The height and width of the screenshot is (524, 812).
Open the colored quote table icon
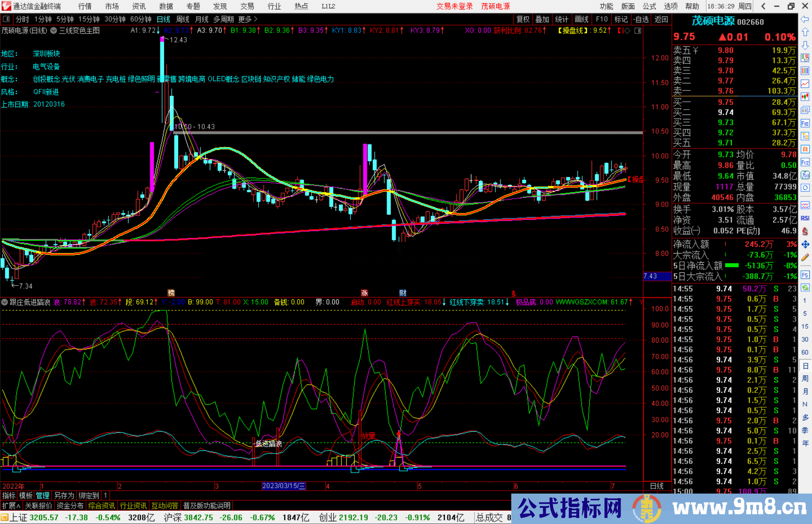[805, 71]
